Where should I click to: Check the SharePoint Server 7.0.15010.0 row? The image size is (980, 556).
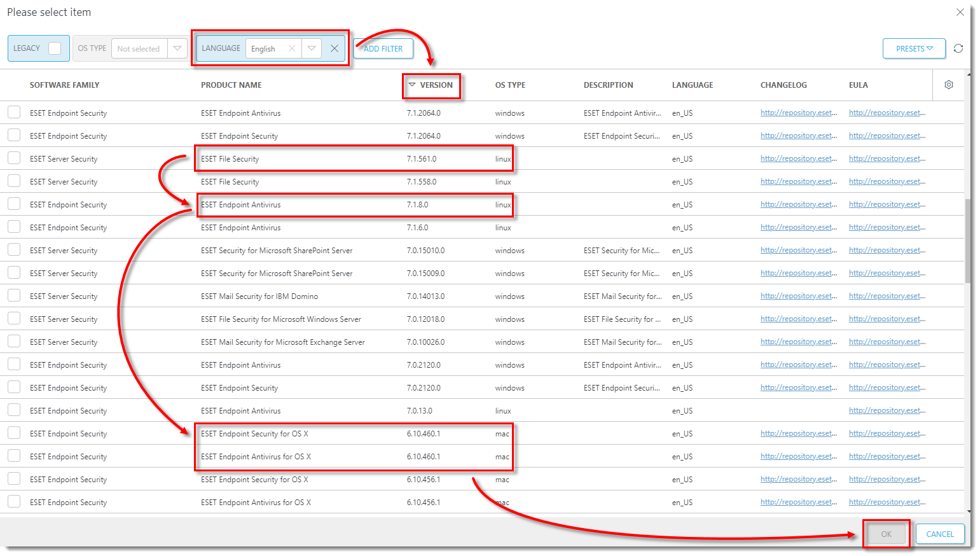click(x=14, y=249)
